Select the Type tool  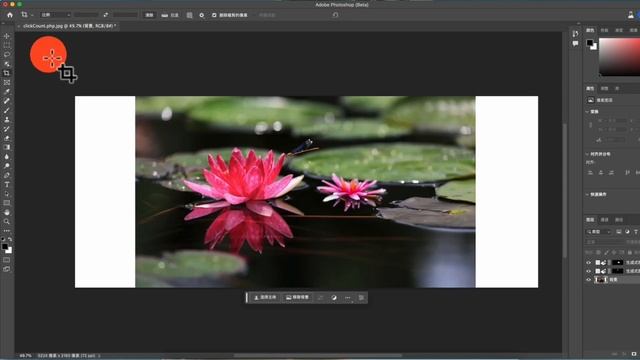pos(7,184)
